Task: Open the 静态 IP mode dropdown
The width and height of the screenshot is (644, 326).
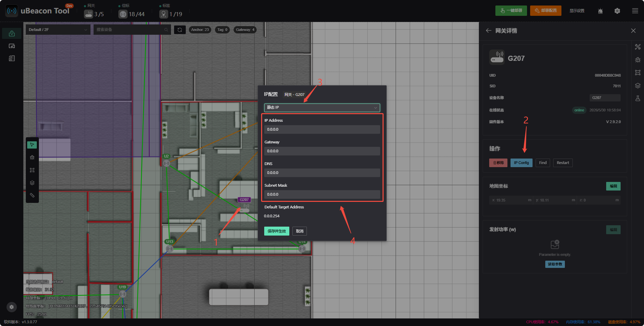Action: (x=322, y=108)
